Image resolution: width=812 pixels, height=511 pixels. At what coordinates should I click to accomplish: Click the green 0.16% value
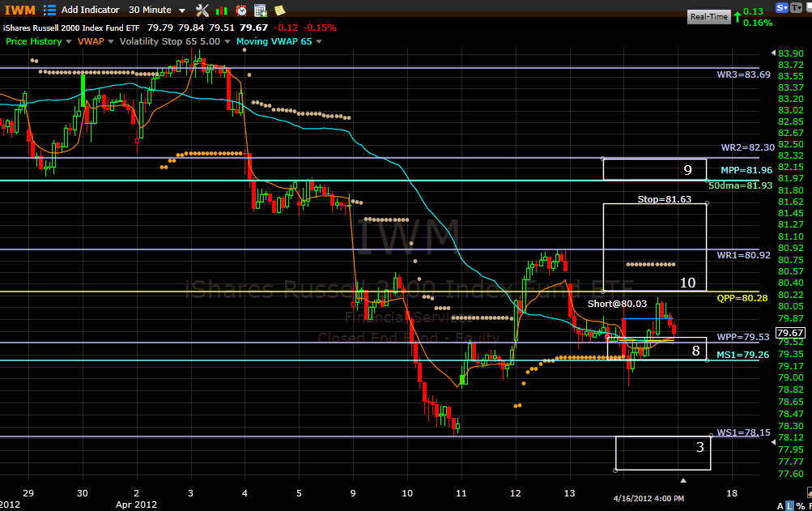pyautogui.click(x=758, y=23)
